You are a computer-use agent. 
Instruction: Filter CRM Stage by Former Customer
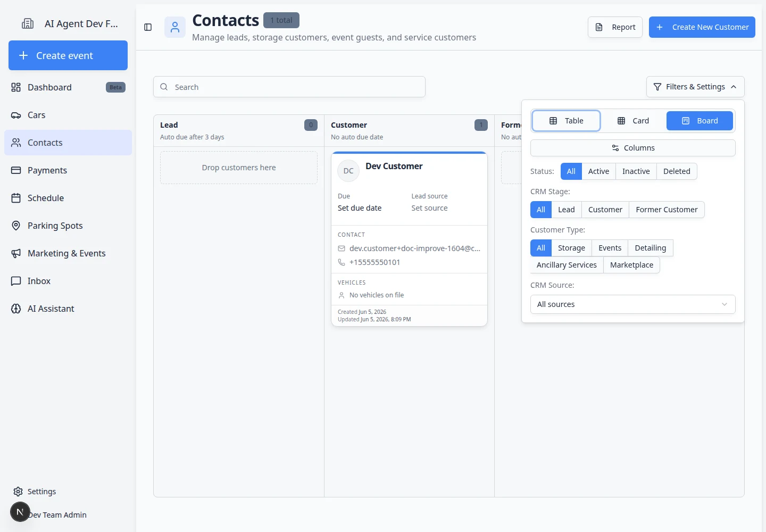[667, 210]
